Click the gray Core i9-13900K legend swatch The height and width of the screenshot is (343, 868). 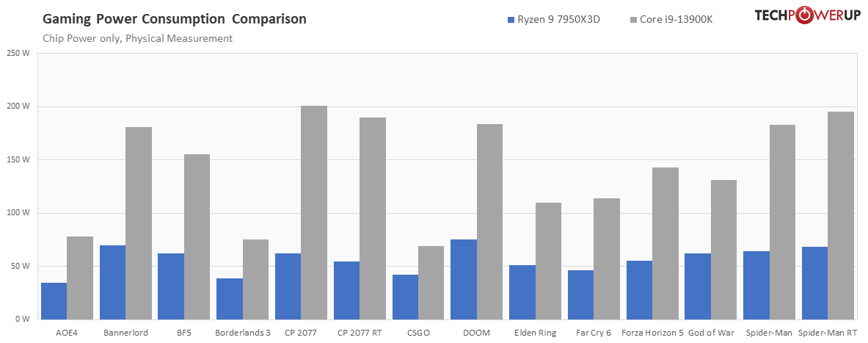click(633, 20)
